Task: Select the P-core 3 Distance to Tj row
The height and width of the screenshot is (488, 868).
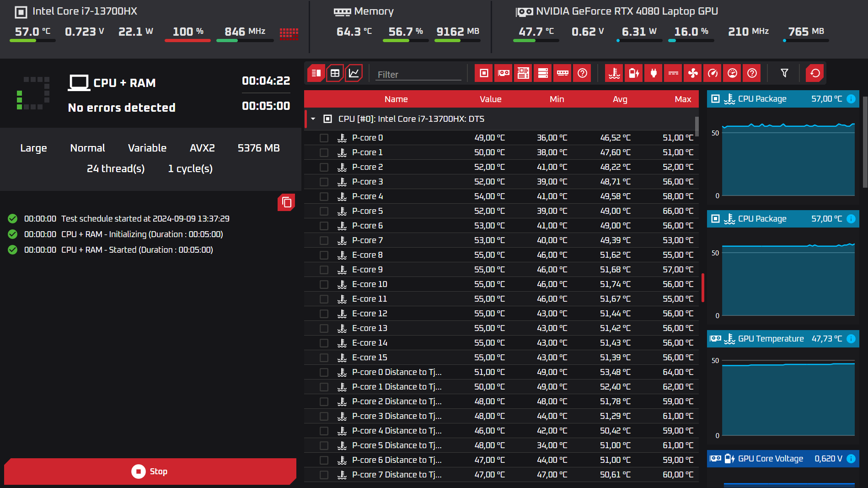Action: click(x=501, y=416)
